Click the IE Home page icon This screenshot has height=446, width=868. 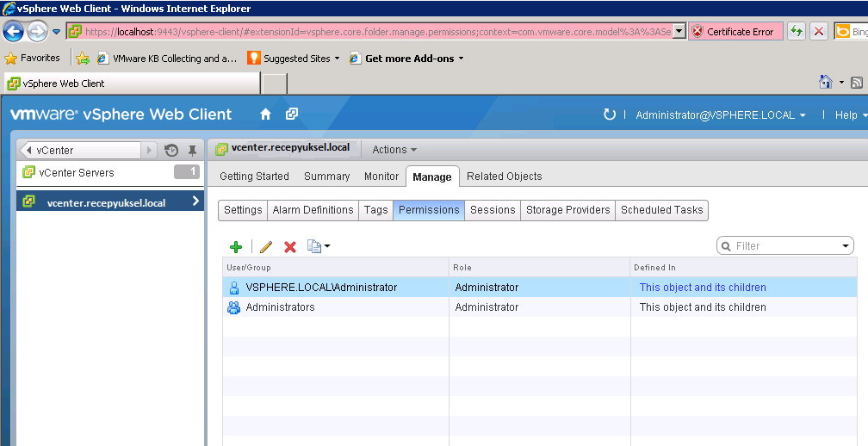tap(825, 83)
